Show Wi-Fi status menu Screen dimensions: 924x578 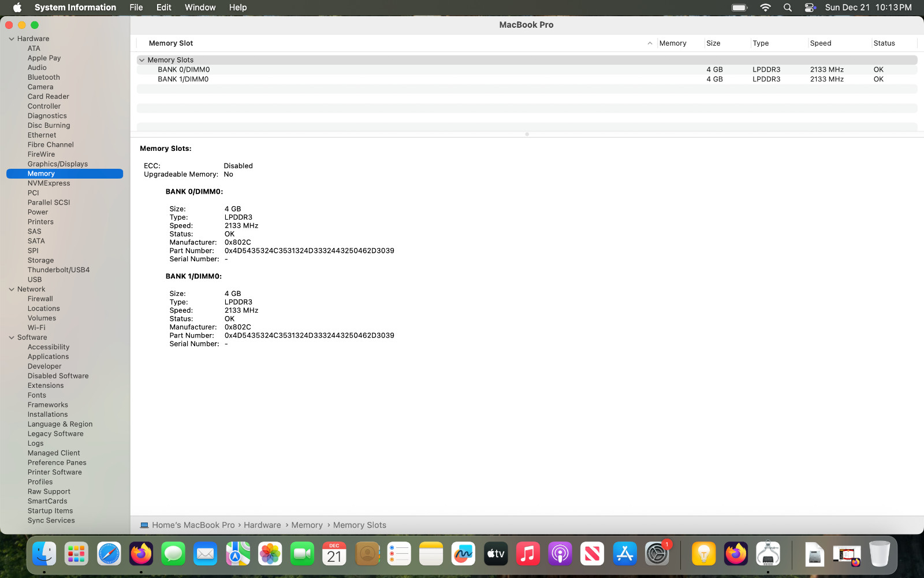click(x=765, y=8)
